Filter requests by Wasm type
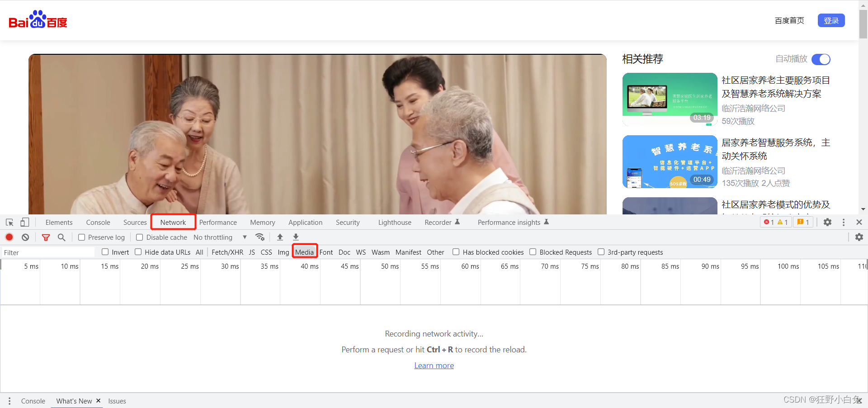868x408 pixels. (381, 252)
